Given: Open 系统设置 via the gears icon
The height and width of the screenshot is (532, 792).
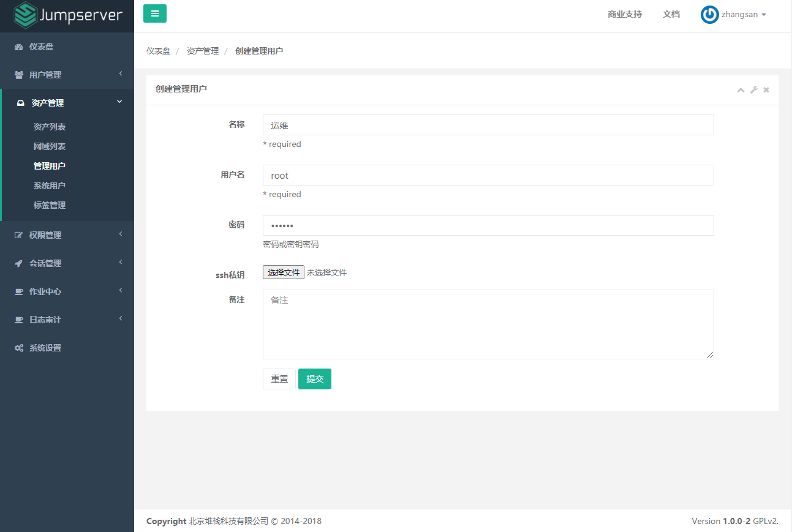Looking at the screenshot, I should coord(18,347).
